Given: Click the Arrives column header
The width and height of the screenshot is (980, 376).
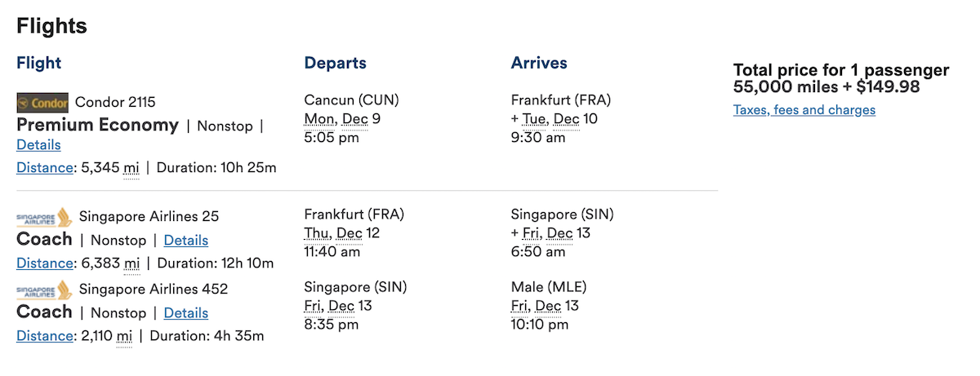Looking at the screenshot, I should (x=539, y=64).
